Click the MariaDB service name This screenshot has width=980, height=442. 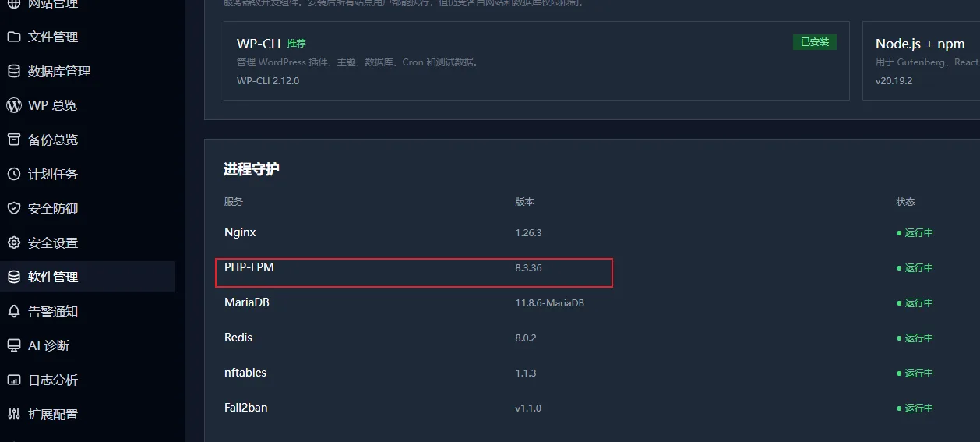pos(247,302)
